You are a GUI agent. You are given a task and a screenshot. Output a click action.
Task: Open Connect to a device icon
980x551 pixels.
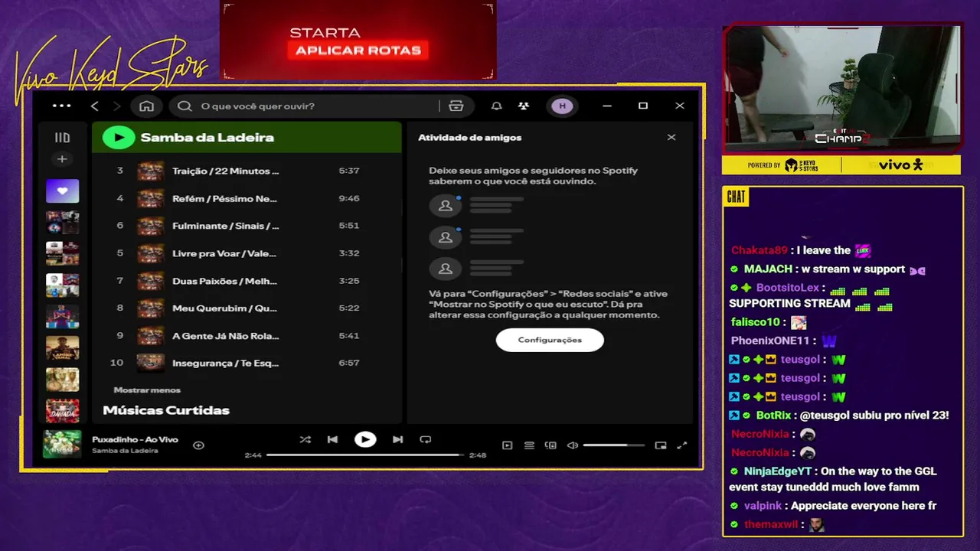(550, 445)
